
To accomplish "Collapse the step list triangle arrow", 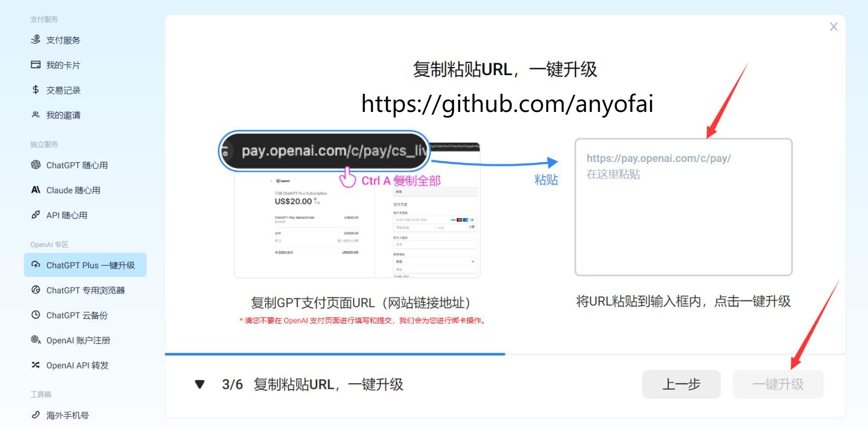I will 200,385.
